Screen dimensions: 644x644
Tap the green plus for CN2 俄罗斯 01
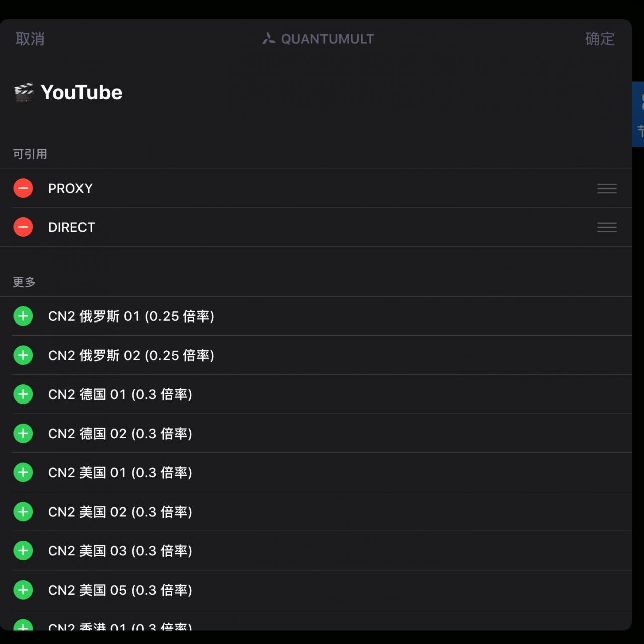[23, 316]
